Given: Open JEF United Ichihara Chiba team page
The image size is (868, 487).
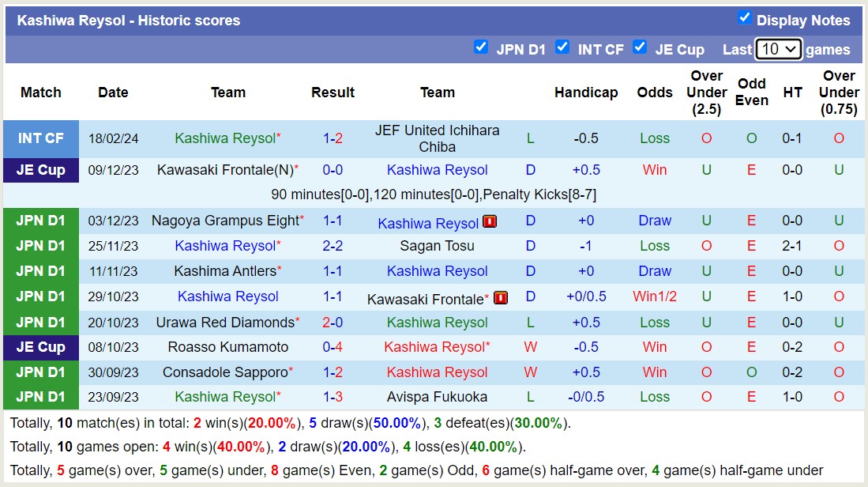Looking at the screenshot, I should pyautogui.click(x=437, y=138).
